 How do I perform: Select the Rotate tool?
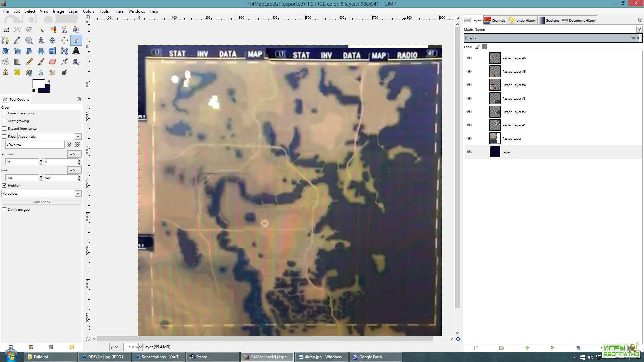(6, 51)
